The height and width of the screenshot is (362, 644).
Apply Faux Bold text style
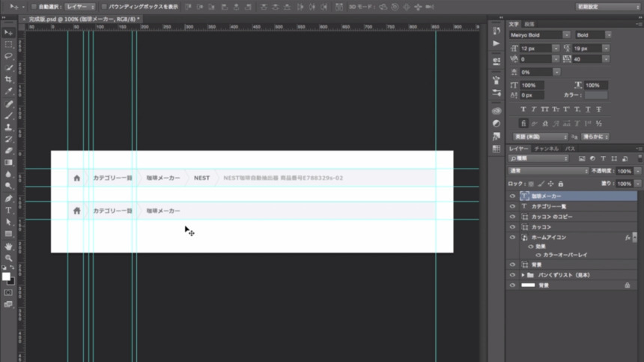point(523,109)
